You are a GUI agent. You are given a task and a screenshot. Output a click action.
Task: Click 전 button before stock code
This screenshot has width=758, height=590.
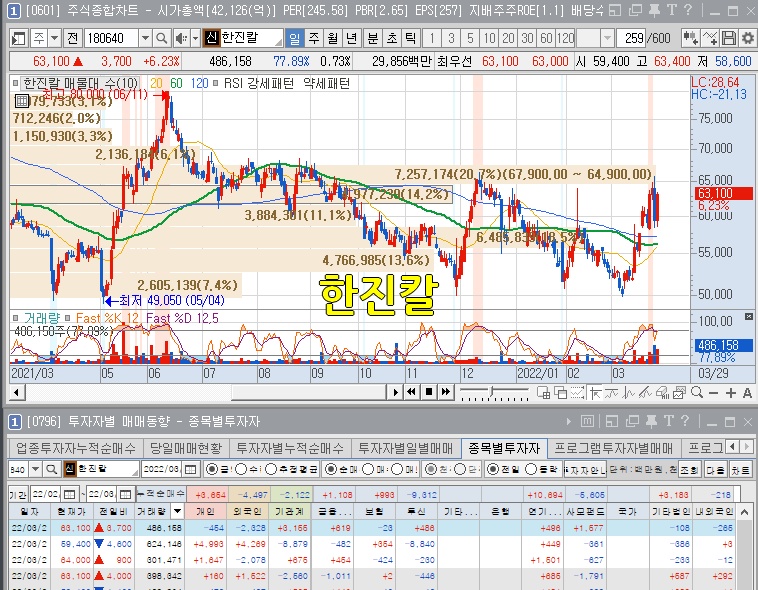pyautogui.click(x=73, y=38)
